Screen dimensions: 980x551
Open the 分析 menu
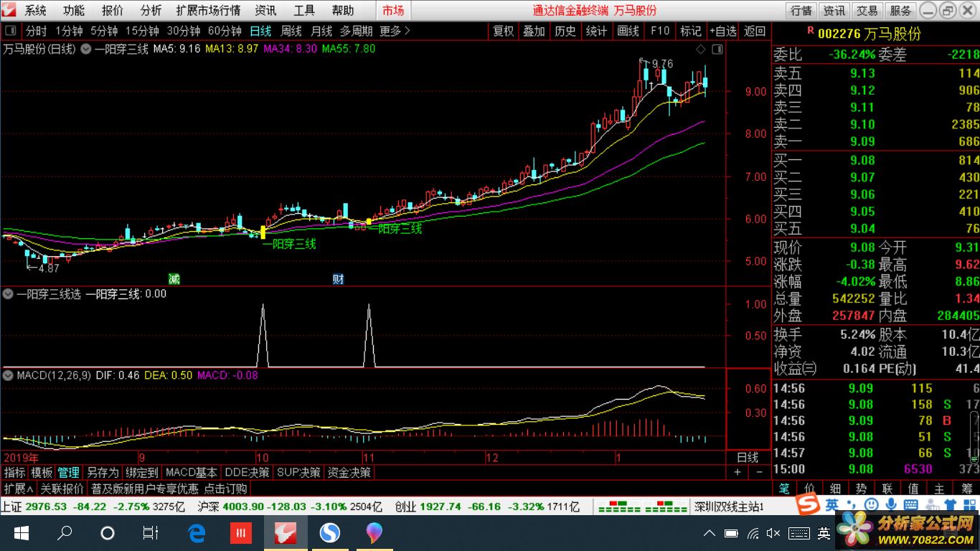click(x=151, y=10)
